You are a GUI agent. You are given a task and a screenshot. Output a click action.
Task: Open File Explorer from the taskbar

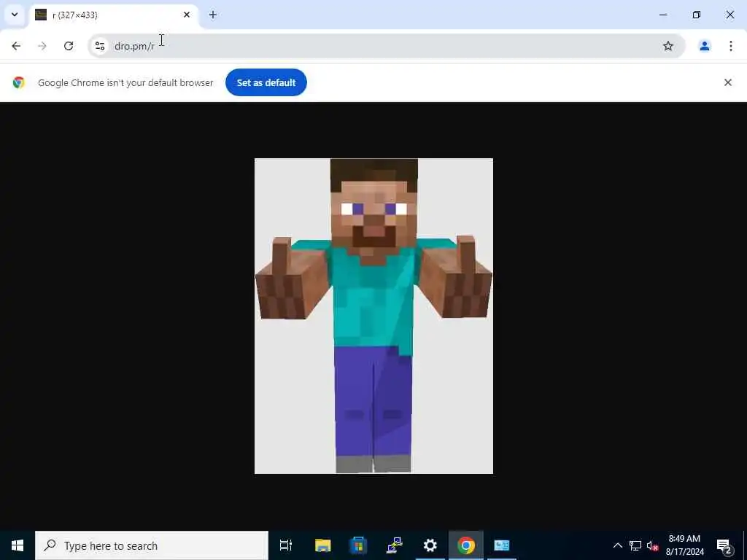(x=322, y=545)
